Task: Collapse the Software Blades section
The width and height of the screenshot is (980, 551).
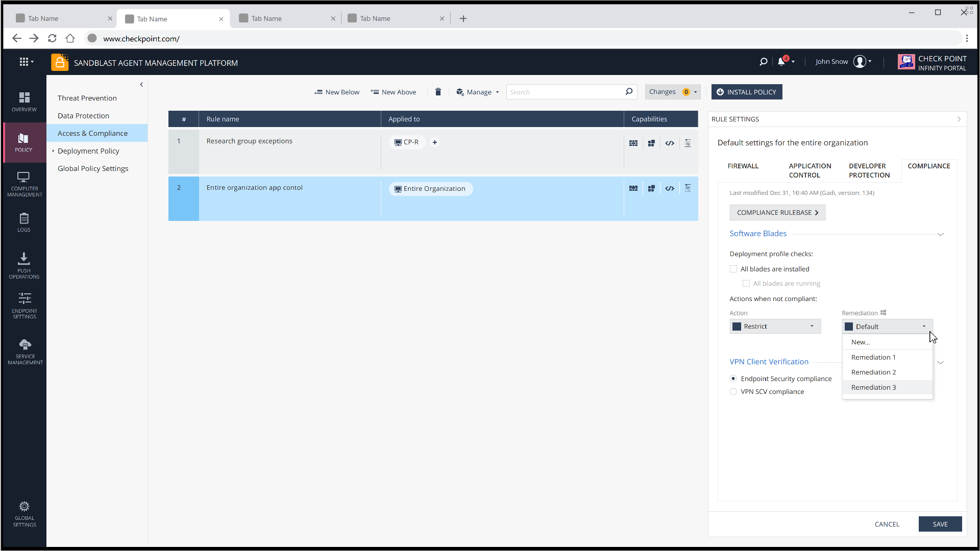Action: click(x=941, y=234)
